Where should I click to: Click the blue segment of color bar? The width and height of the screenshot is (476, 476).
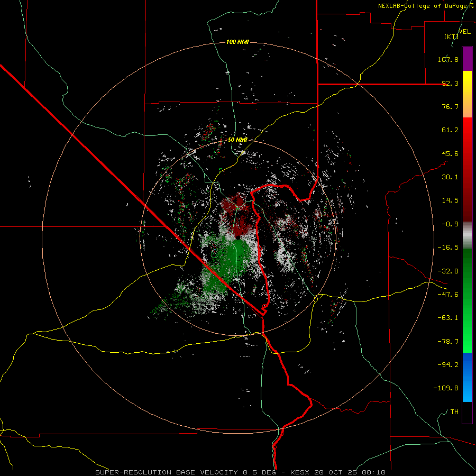click(467, 377)
